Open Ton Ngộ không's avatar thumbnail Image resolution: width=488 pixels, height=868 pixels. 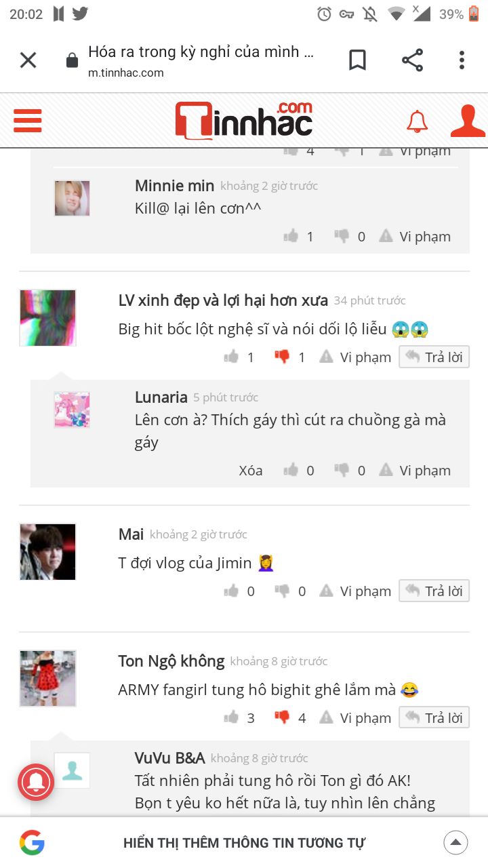[x=47, y=678]
